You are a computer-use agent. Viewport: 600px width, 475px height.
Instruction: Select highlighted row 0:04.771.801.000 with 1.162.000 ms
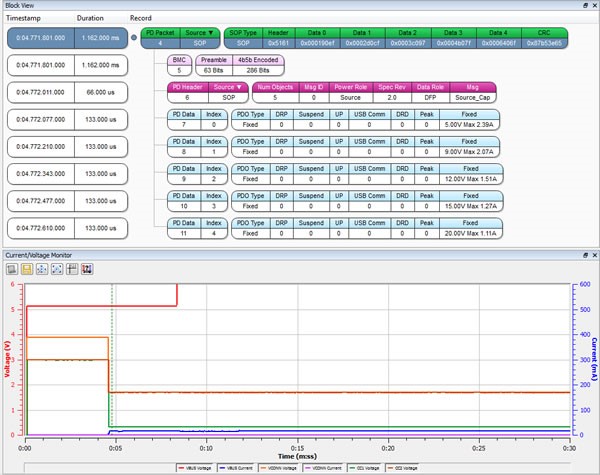67,38
